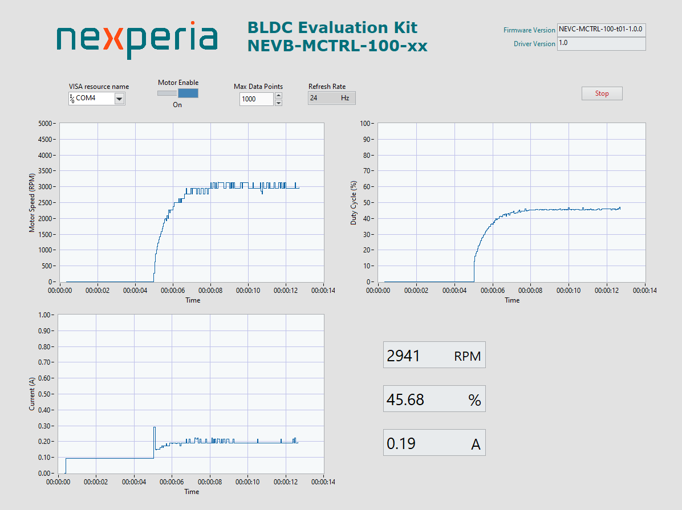The height and width of the screenshot is (510, 682).
Task: Click the COM4 resource name field
Action: point(95,98)
